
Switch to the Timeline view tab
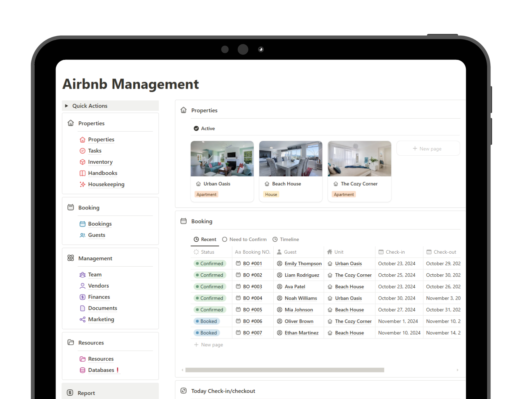tap(286, 239)
